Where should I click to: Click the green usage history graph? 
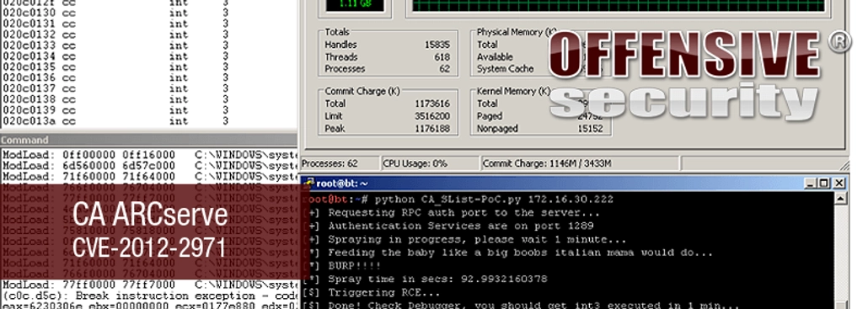click(619, 5)
